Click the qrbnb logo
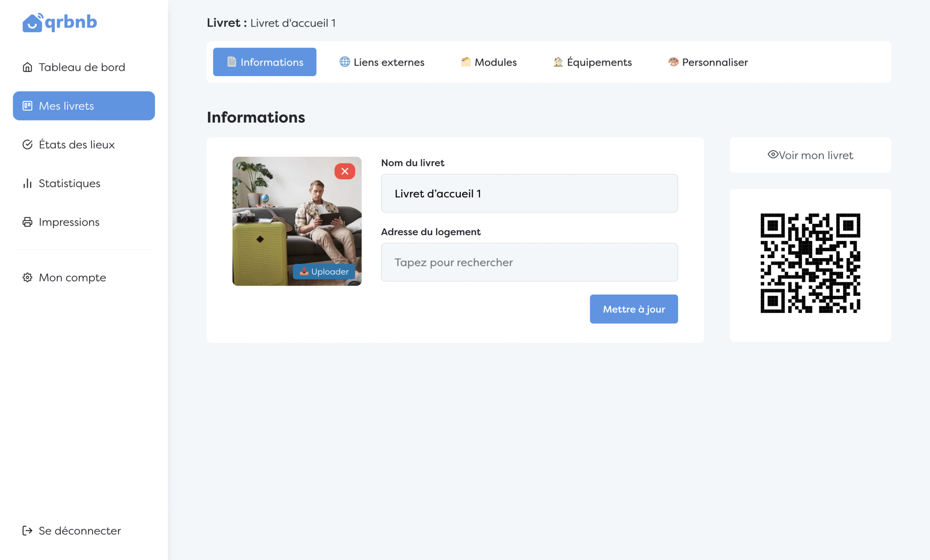The height and width of the screenshot is (560, 930). point(60,23)
